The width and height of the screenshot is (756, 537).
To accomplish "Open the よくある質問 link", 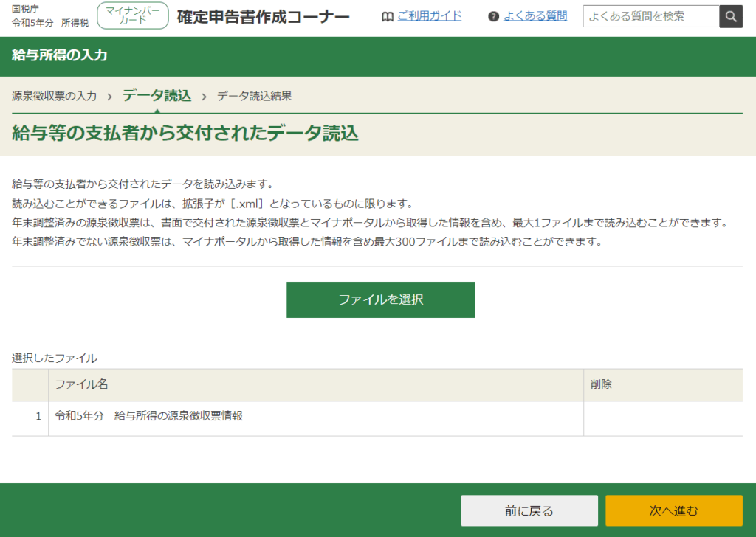I will pyautogui.click(x=535, y=15).
